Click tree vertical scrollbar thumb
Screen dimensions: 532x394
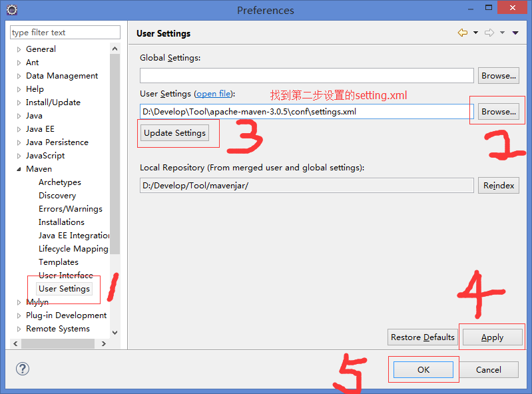coord(115,154)
